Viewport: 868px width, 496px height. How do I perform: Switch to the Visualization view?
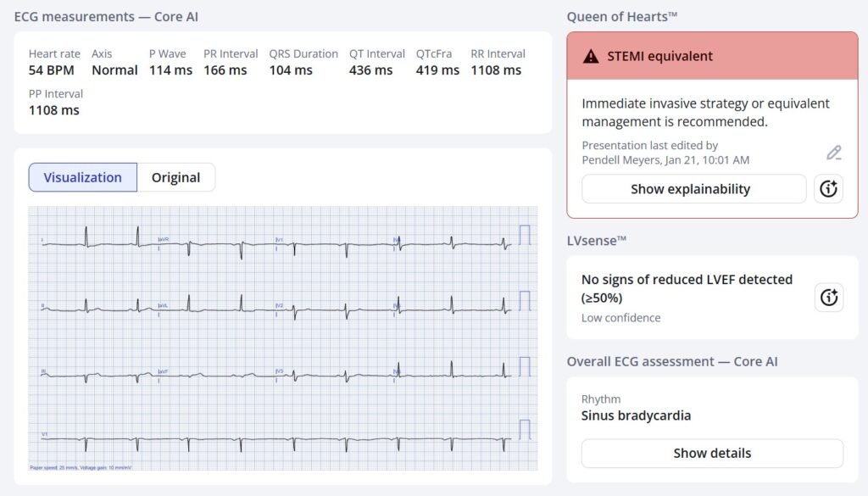[x=83, y=177]
